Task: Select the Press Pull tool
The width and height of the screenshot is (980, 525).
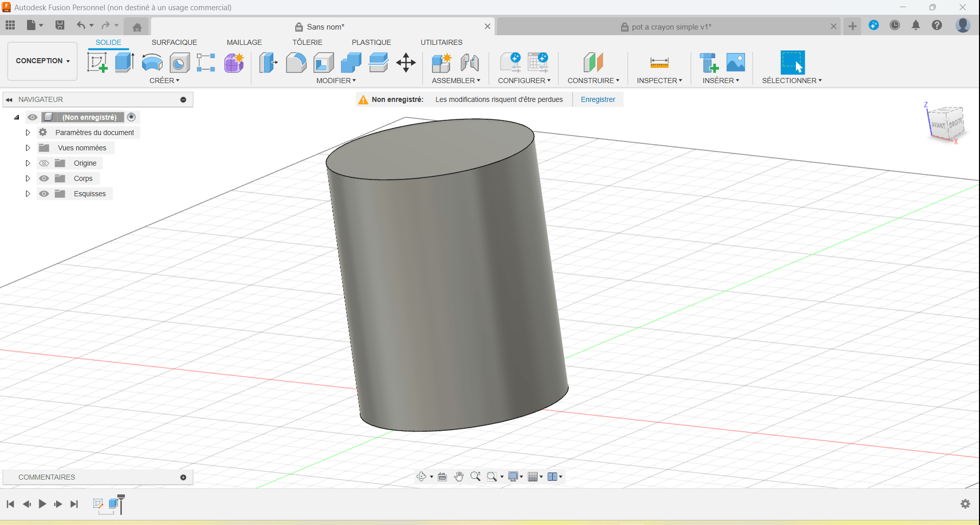Action: (268, 63)
